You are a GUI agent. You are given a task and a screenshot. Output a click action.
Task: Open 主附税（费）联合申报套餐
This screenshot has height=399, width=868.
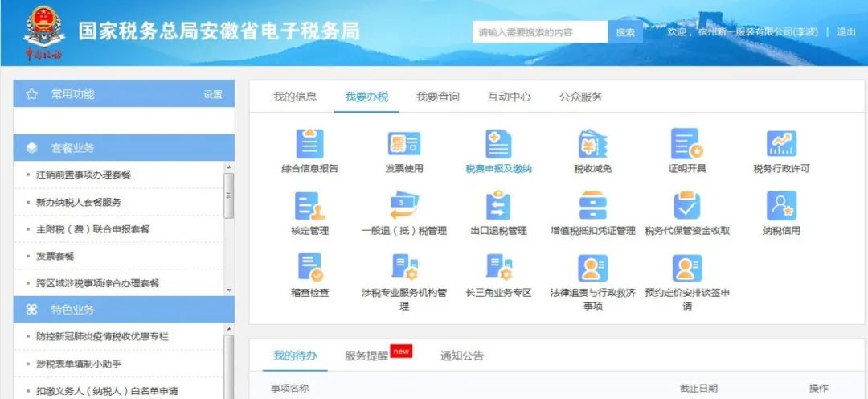pos(93,229)
